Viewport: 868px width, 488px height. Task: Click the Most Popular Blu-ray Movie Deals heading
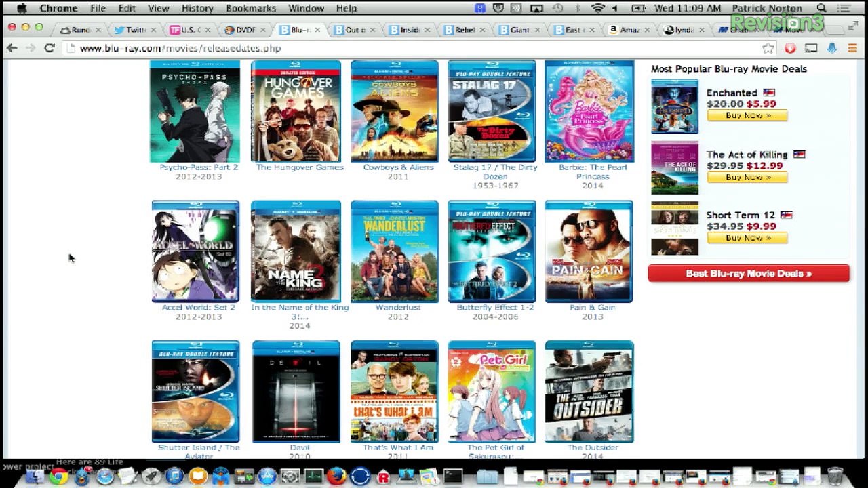click(x=729, y=69)
